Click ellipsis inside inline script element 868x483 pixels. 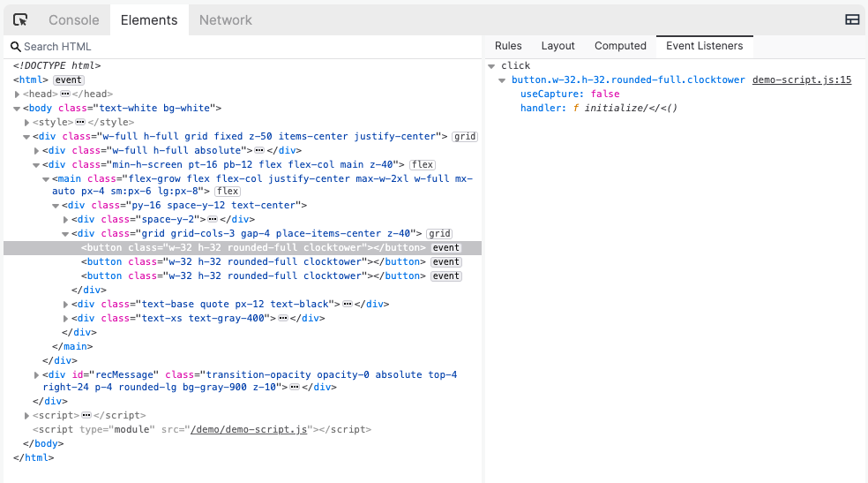pos(86,415)
